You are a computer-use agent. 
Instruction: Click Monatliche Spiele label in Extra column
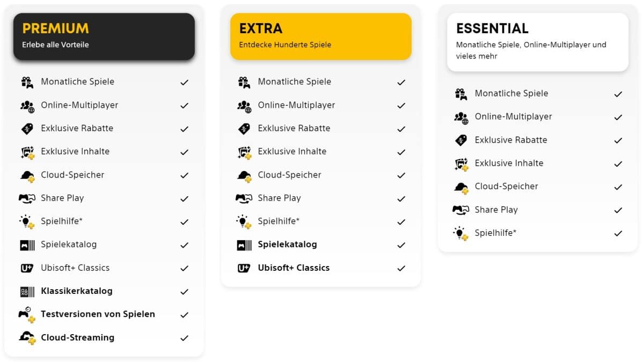tap(295, 82)
